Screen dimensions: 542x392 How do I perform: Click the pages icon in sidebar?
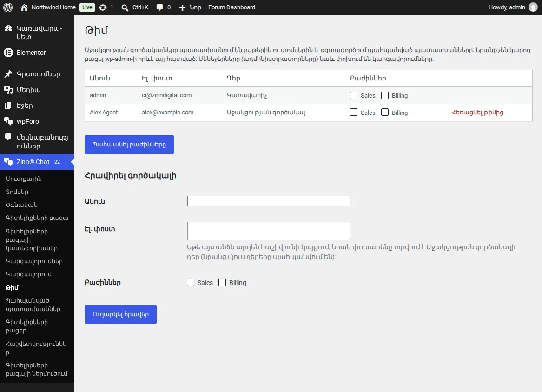(x=8, y=106)
